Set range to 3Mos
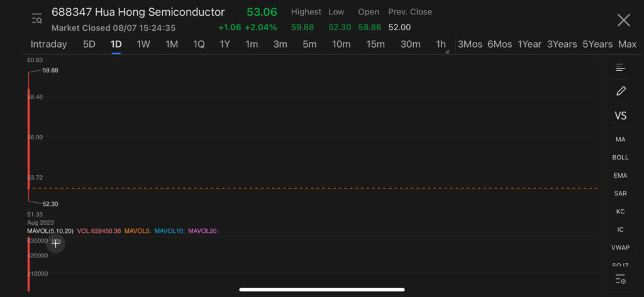The width and height of the screenshot is (644, 297). (470, 45)
